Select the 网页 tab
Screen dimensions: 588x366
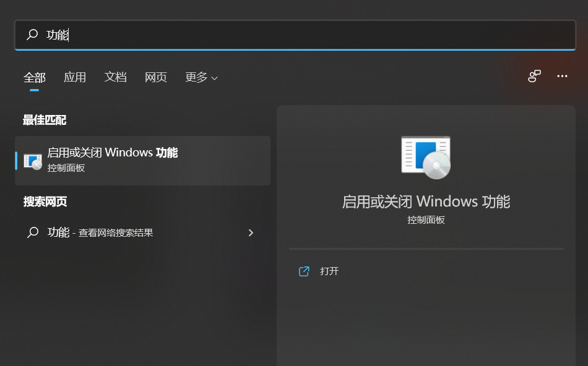[x=155, y=77]
